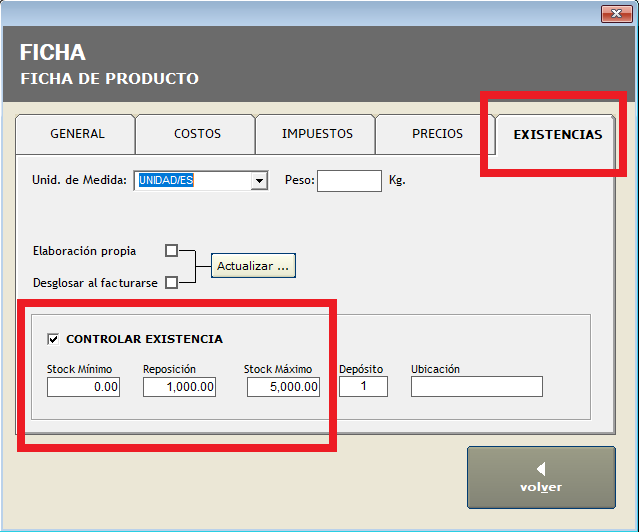Select the Stock Máximo field
This screenshot has height=532, width=639.
pos(282,387)
